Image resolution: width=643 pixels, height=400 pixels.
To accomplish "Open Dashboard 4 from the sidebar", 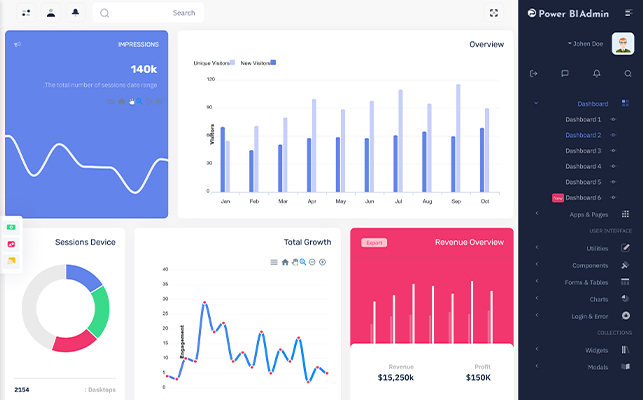I will click(x=583, y=166).
